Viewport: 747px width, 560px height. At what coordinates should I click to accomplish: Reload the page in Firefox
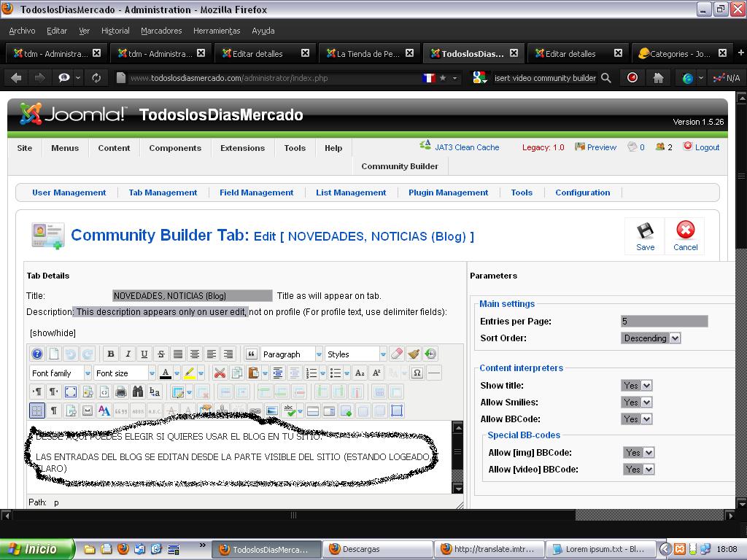[96, 77]
